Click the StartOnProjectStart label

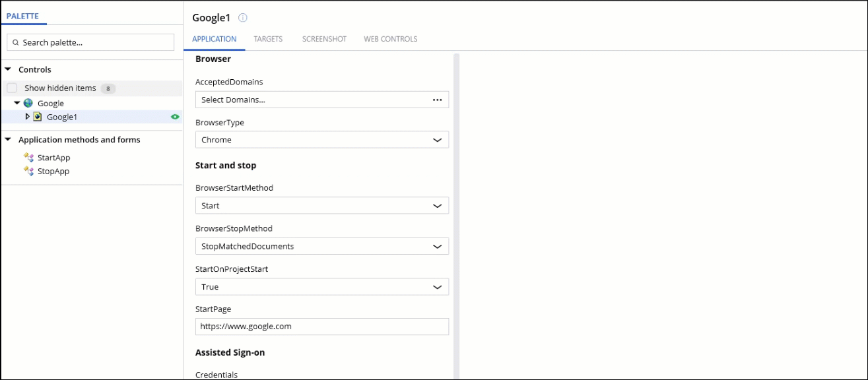[232, 269]
